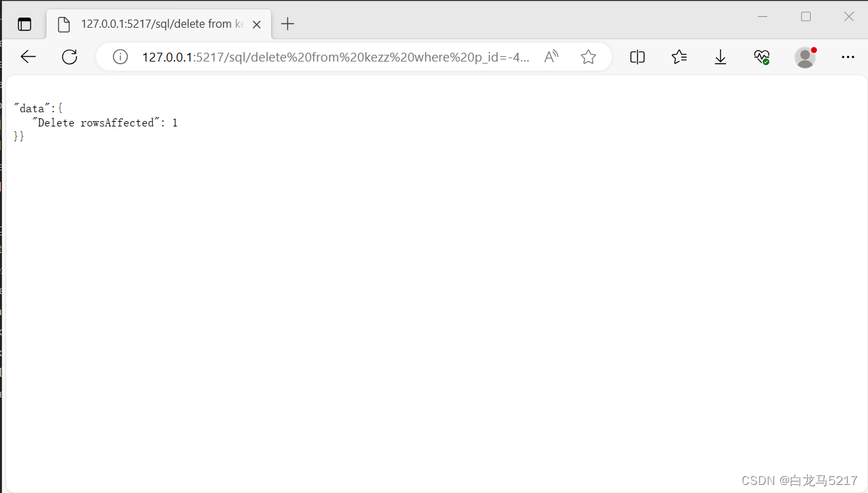Refresh the current page

pos(70,57)
